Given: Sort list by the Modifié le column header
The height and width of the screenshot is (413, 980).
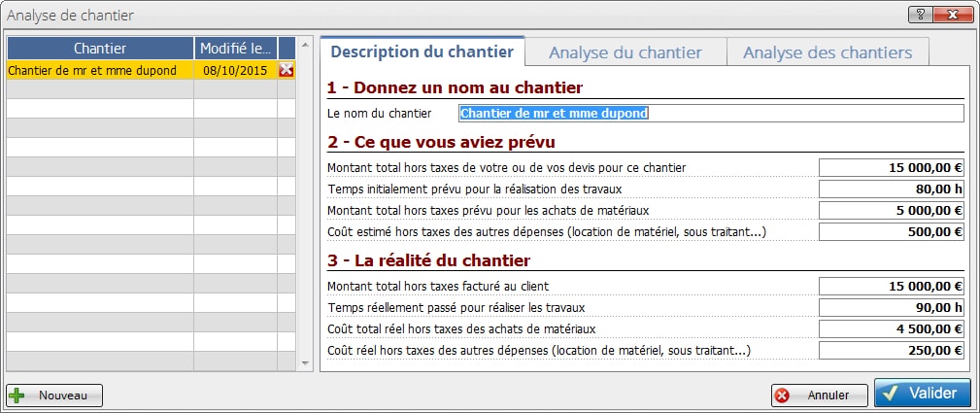Looking at the screenshot, I should pyautogui.click(x=235, y=48).
